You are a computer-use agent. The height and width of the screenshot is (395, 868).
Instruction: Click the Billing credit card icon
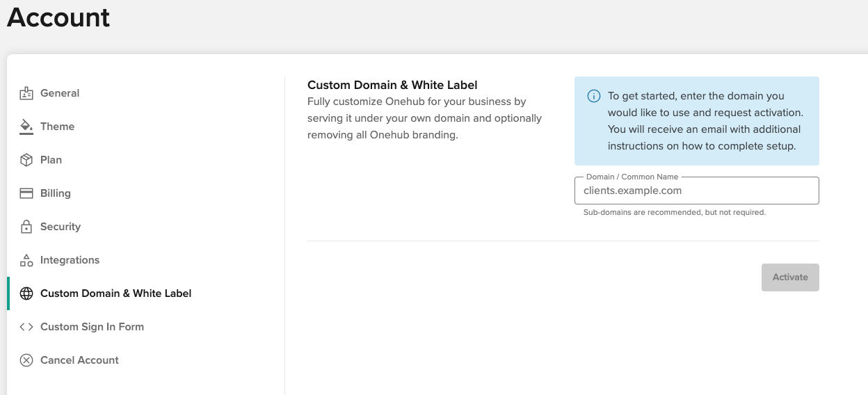tap(26, 193)
